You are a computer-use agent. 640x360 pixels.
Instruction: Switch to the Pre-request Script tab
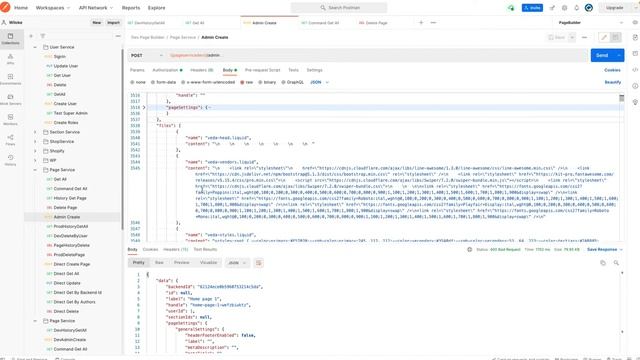262,70
